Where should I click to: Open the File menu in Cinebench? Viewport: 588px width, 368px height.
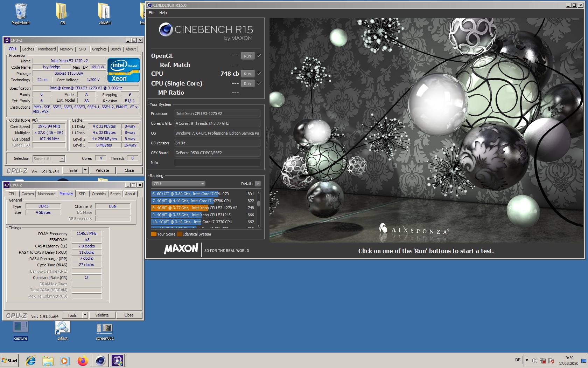tap(152, 13)
